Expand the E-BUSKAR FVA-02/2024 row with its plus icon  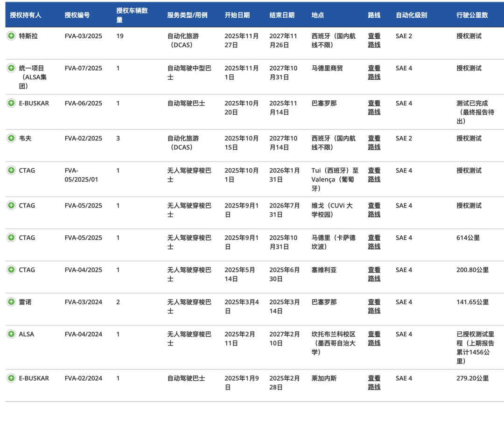[x=11, y=378]
